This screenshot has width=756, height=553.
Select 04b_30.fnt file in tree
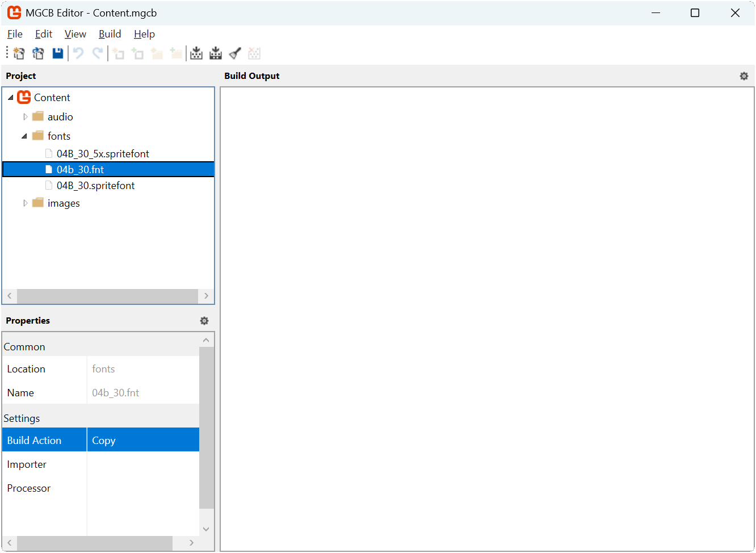[108, 169]
